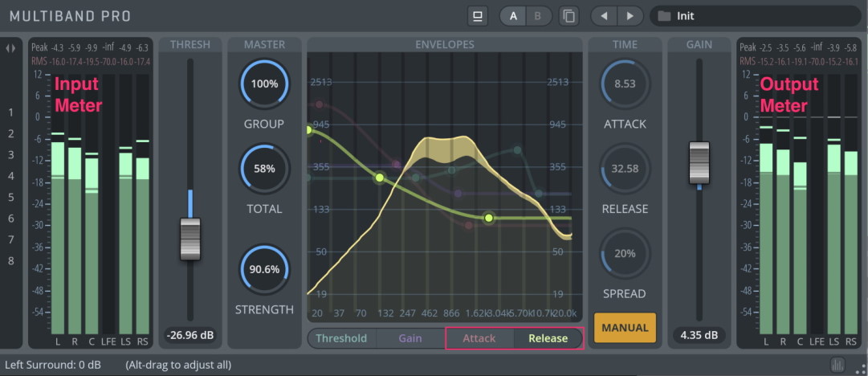
Task: Click band number 5 in the left list
Action: pos(10,198)
